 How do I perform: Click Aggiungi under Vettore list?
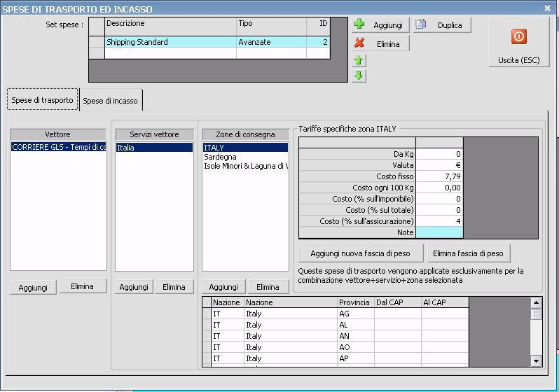click(33, 287)
